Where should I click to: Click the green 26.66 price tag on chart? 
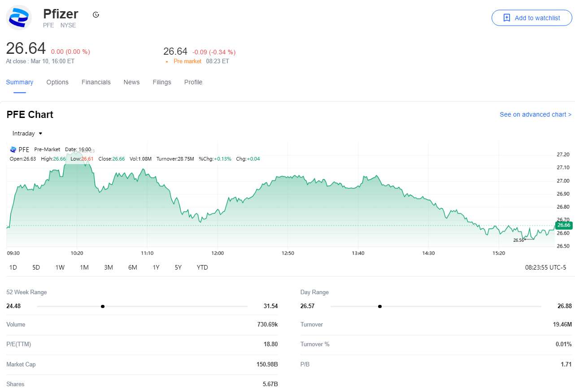click(563, 225)
